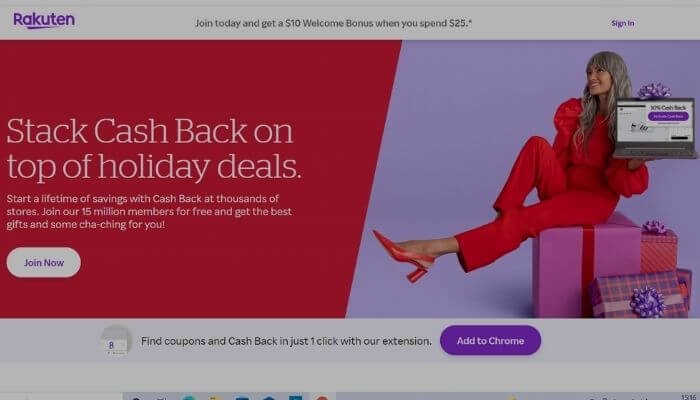Click the Stack Cash Back headline
Viewport: 700px width, 400px height.
point(154,149)
